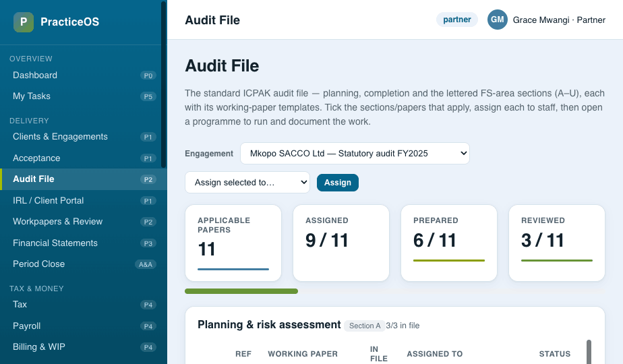Click the Applicable Papers card
623x364 pixels.
233,243
